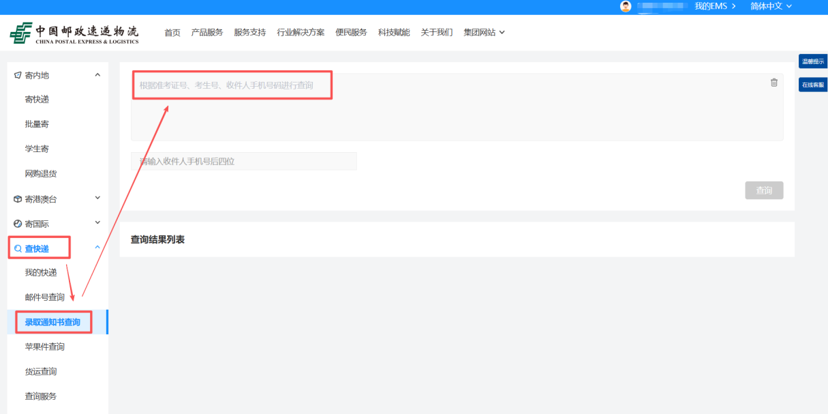Click the 寄国际 section label

tap(37, 224)
